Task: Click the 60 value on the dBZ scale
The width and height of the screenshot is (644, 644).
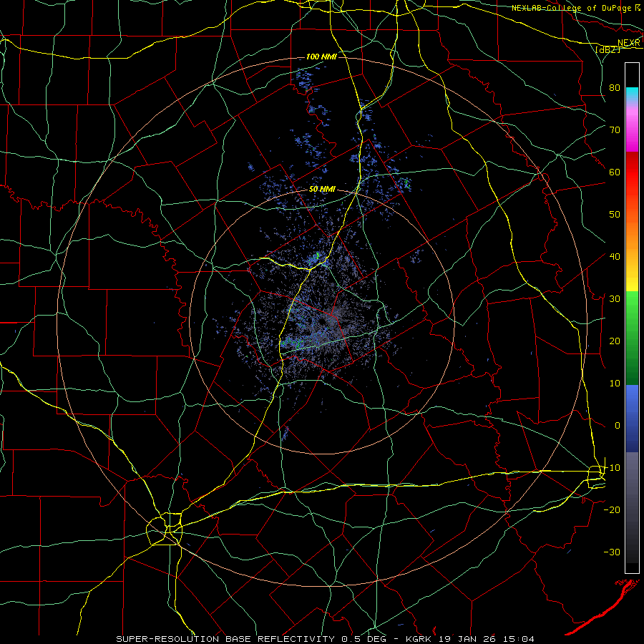Action: pos(615,172)
